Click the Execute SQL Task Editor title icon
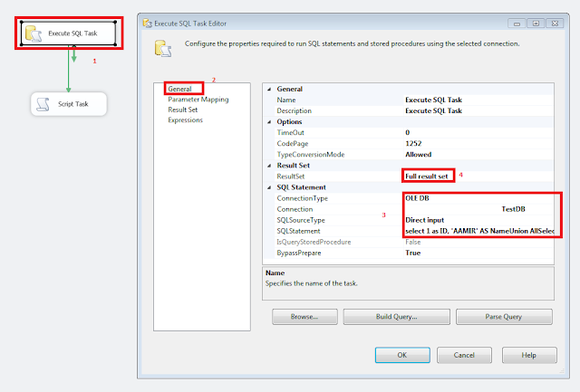Screen dimensions: 580x392 click(x=148, y=24)
